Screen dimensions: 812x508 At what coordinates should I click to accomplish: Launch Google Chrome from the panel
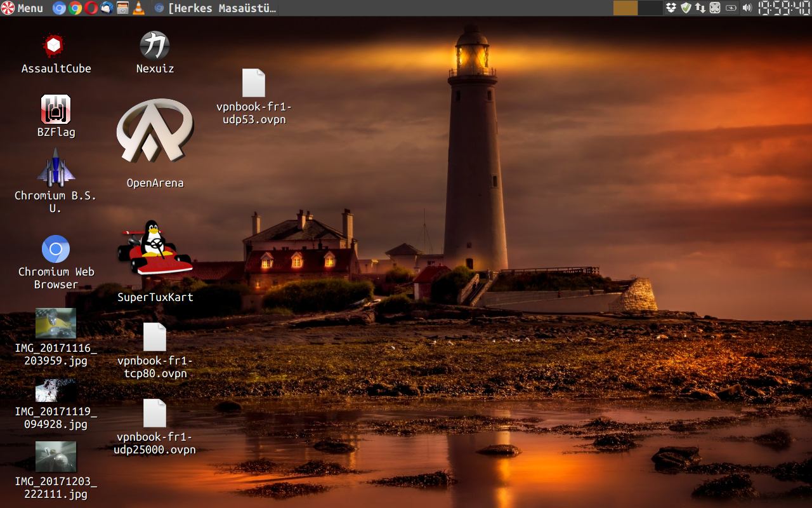[x=75, y=8]
